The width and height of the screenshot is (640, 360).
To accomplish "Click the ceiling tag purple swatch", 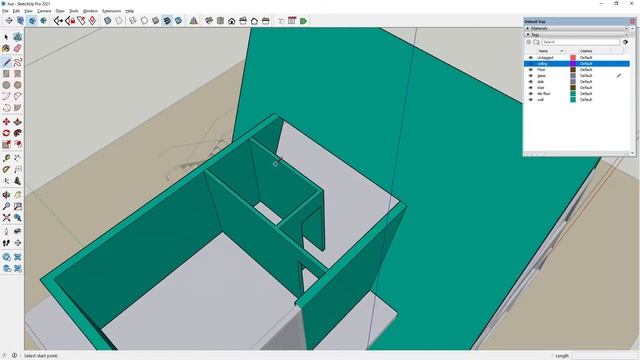I will (x=573, y=64).
